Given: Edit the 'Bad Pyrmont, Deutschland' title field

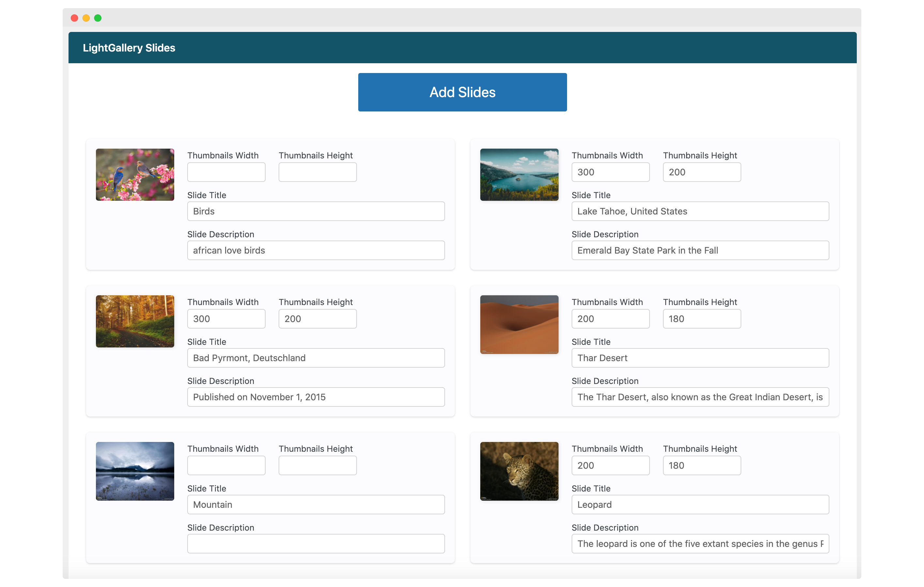Looking at the screenshot, I should 316,358.
